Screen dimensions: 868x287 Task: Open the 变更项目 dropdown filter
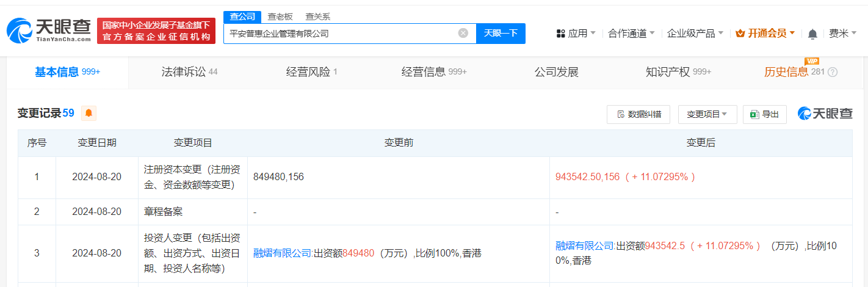click(x=707, y=114)
